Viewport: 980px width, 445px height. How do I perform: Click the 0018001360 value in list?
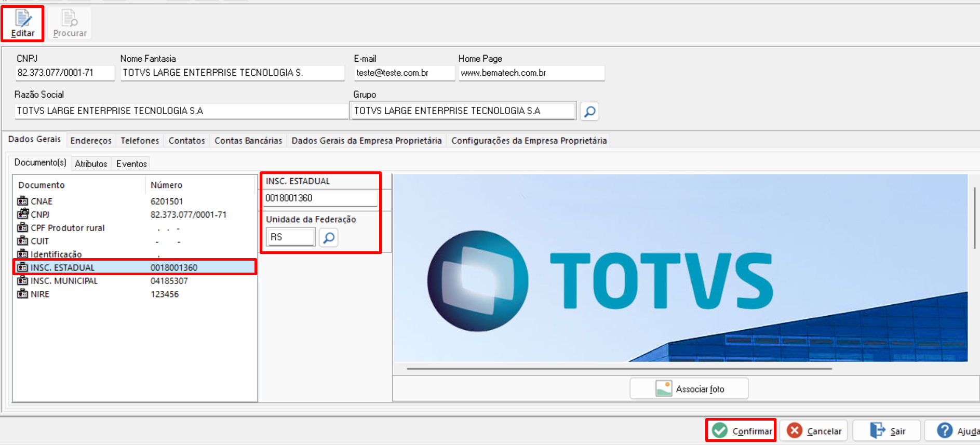pos(174,267)
